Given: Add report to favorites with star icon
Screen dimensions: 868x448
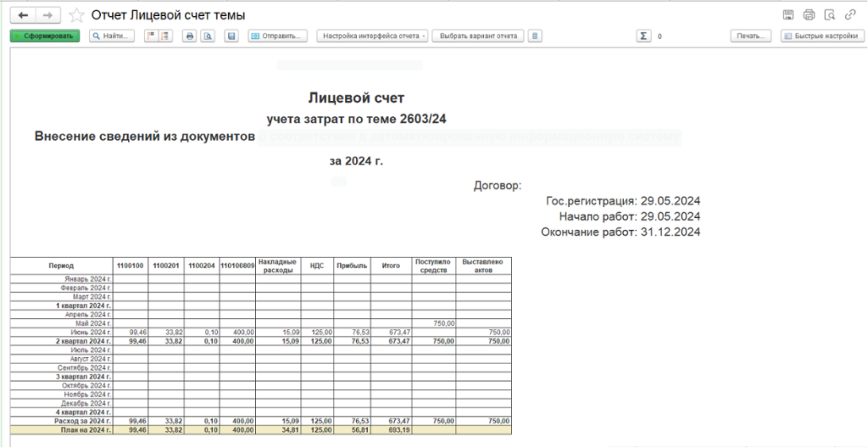Looking at the screenshot, I should tap(75, 15).
